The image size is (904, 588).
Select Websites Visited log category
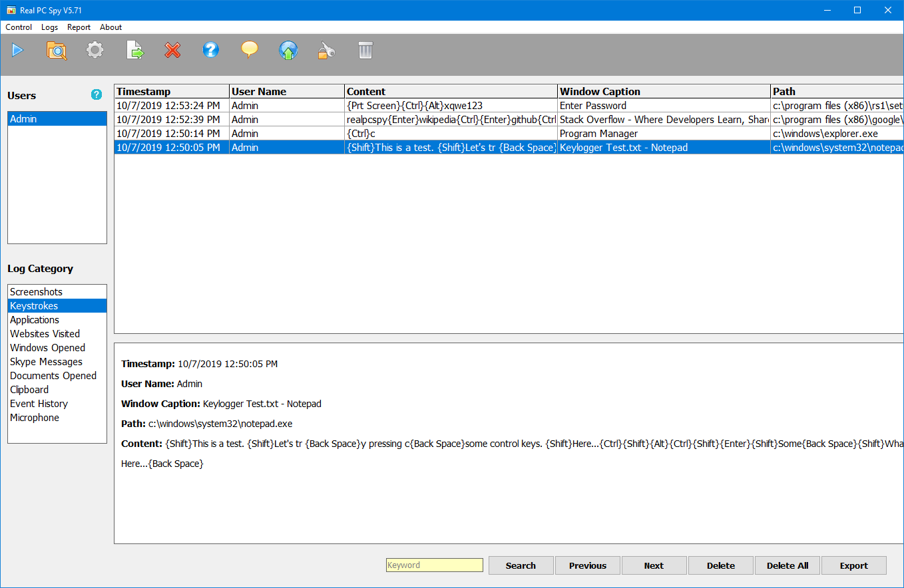tap(45, 334)
